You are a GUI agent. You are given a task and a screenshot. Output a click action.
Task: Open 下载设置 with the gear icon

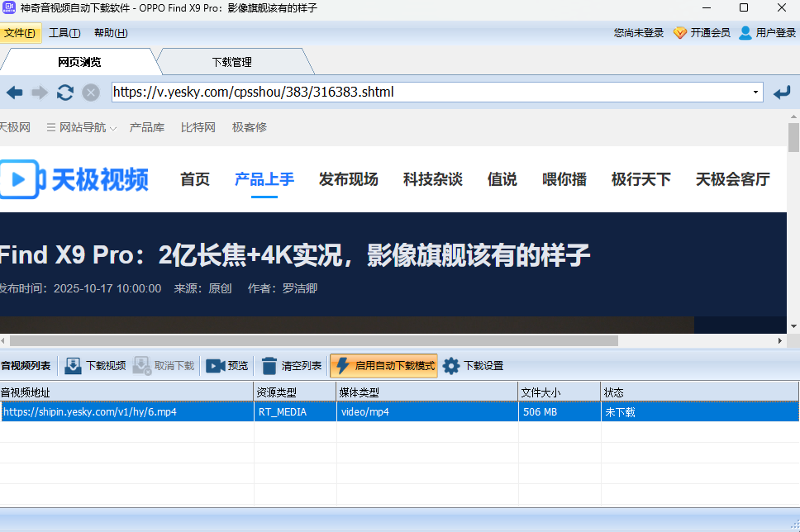(451, 365)
